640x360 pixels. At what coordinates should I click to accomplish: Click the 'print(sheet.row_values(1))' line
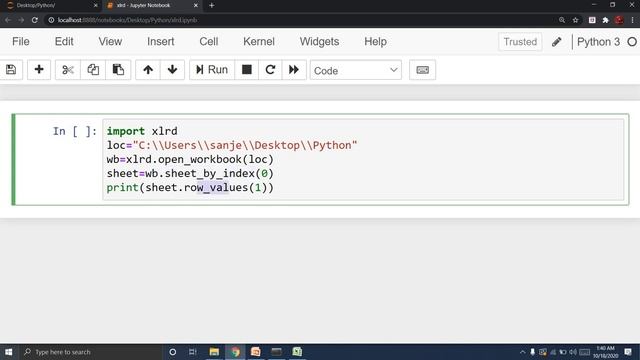[x=190, y=187]
